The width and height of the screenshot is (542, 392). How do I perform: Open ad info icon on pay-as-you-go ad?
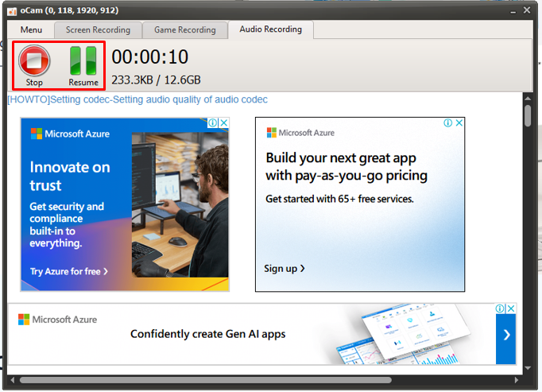pos(448,122)
